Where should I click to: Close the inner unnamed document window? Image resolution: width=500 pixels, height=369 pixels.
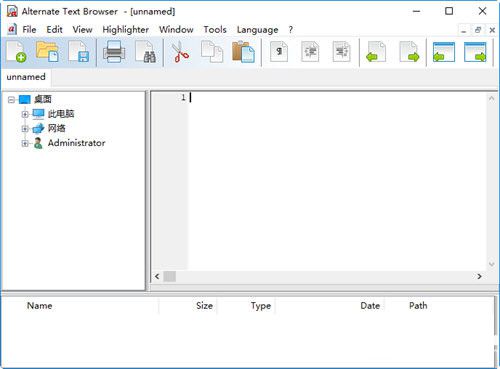coord(492,30)
